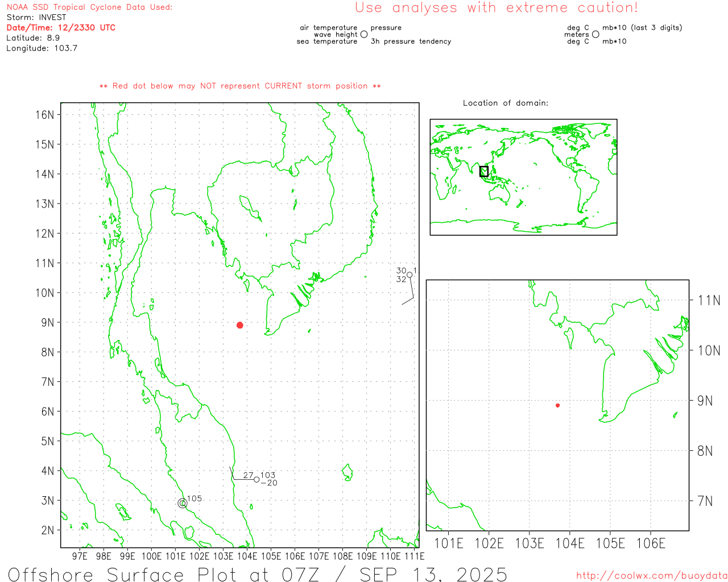Click the 'Location of domain:' label
This screenshot has width=728, height=582.
coord(506,103)
